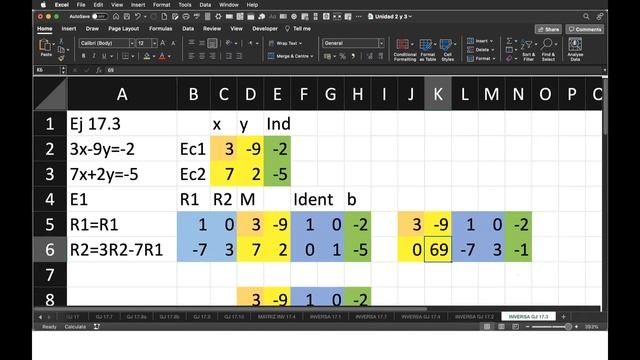Screen dimensions: 640x360
Task: Click the Share button
Action: [x=548, y=29]
